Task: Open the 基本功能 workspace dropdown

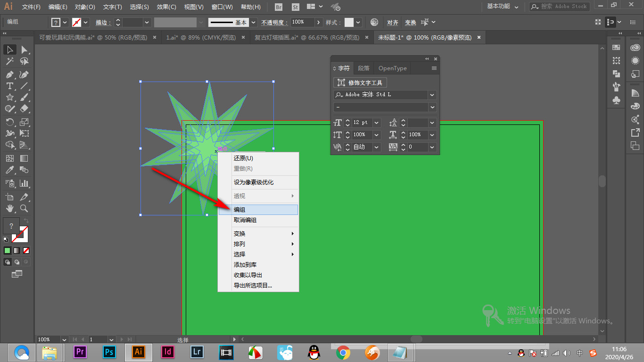Action: tap(503, 7)
